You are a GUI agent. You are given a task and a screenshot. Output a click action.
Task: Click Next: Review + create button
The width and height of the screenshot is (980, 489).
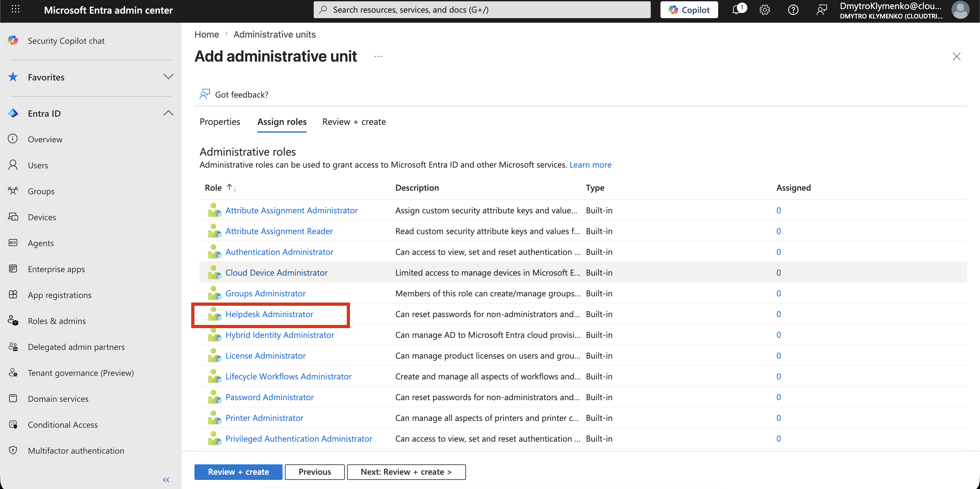[406, 472]
